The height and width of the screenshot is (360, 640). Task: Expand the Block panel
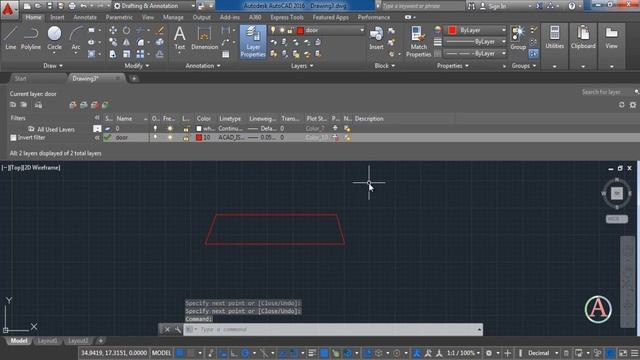click(x=385, y=66)
